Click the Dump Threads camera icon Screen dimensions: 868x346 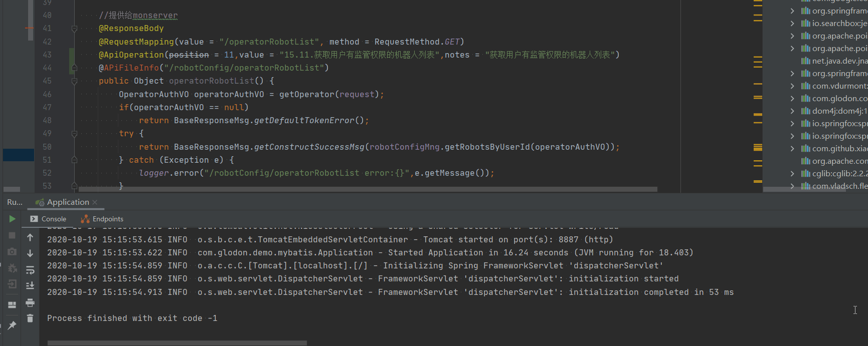12,251
